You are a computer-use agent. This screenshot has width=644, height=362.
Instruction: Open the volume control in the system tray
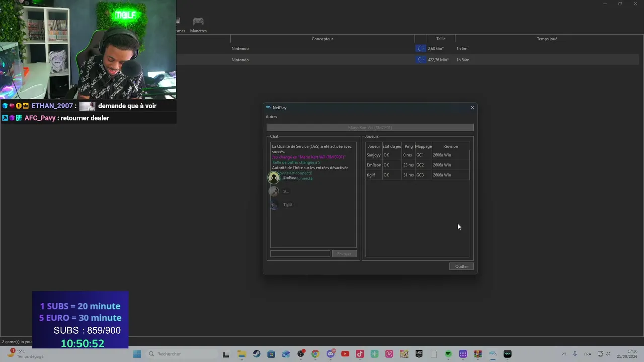pos(608,354)
